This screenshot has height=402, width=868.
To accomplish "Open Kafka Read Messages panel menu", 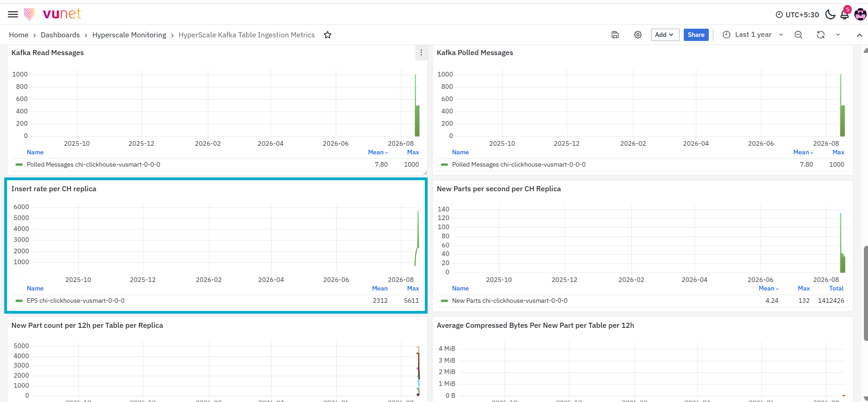I will (x=421, y=53).
